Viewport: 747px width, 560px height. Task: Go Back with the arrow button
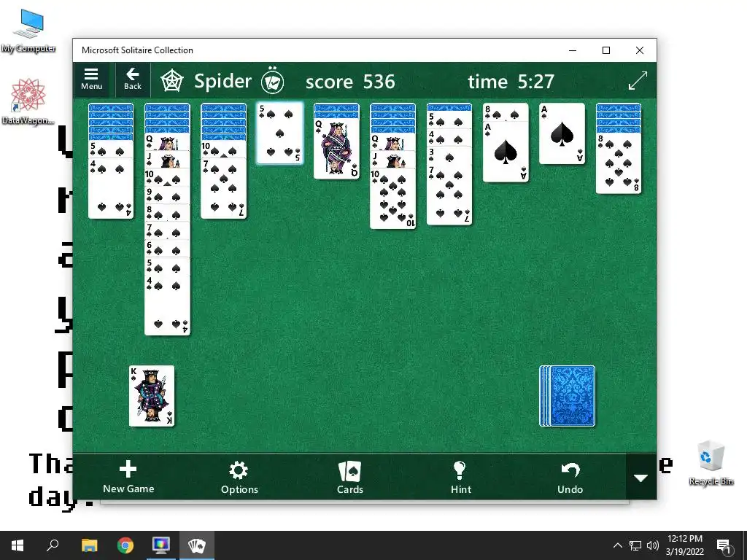point(133,79)
